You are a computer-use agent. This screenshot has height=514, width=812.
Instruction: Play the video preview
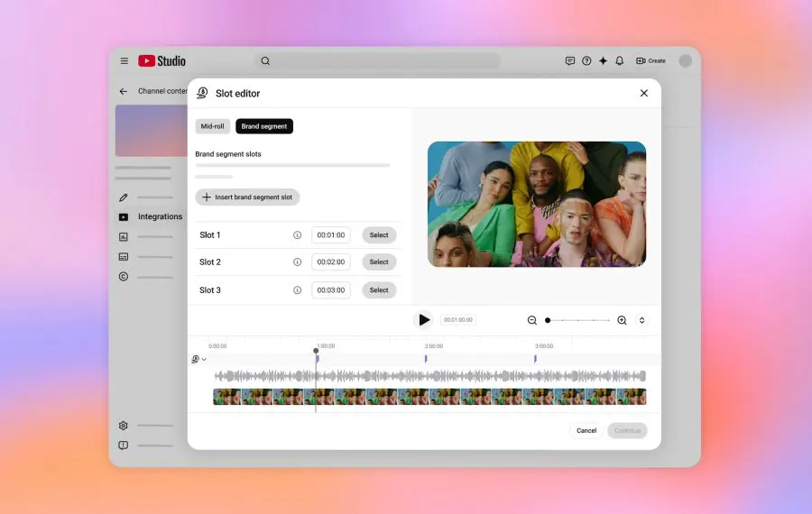pos(424,320)
